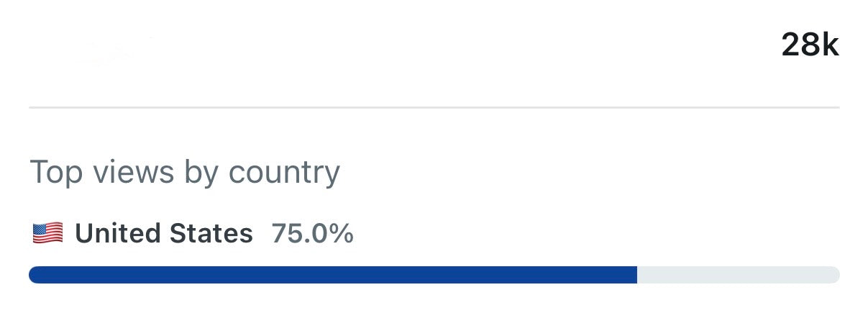Click the right rounded end of the gray bar
This screenshot has height=313, width=868.
coord(834,275)
